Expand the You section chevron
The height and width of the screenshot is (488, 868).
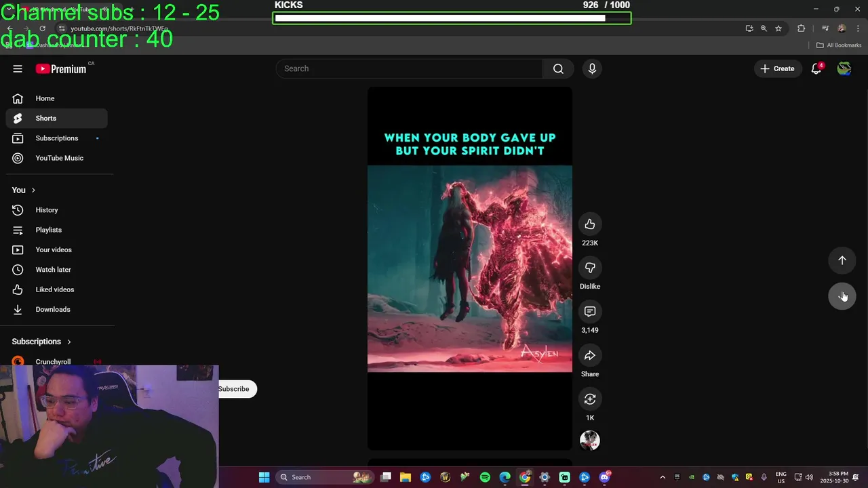tap(33, 190)
